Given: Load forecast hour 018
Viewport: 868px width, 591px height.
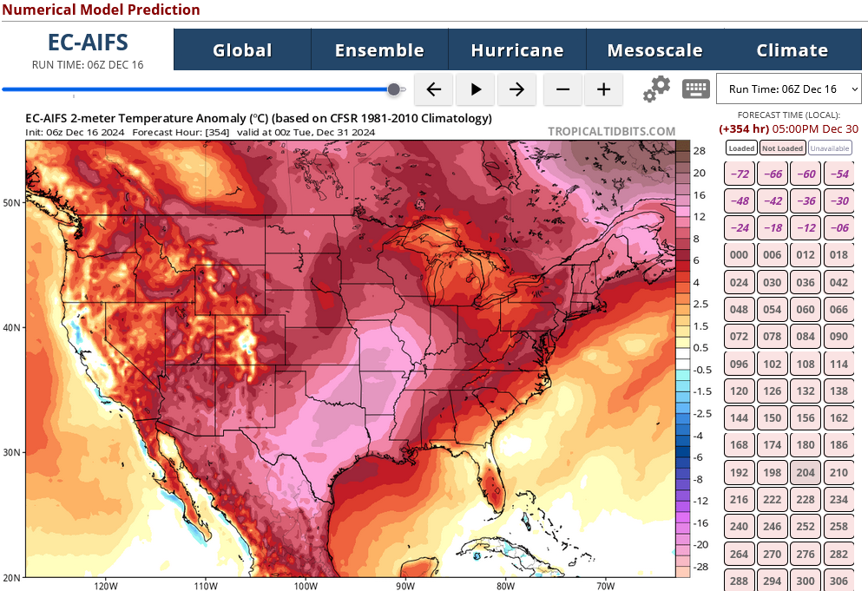Looking at the screenshot, I should point(838,255).
